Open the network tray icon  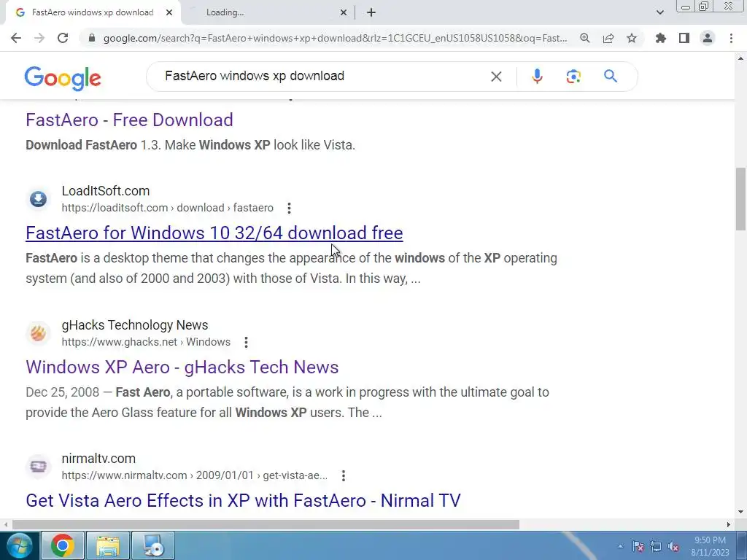[656, 547]
